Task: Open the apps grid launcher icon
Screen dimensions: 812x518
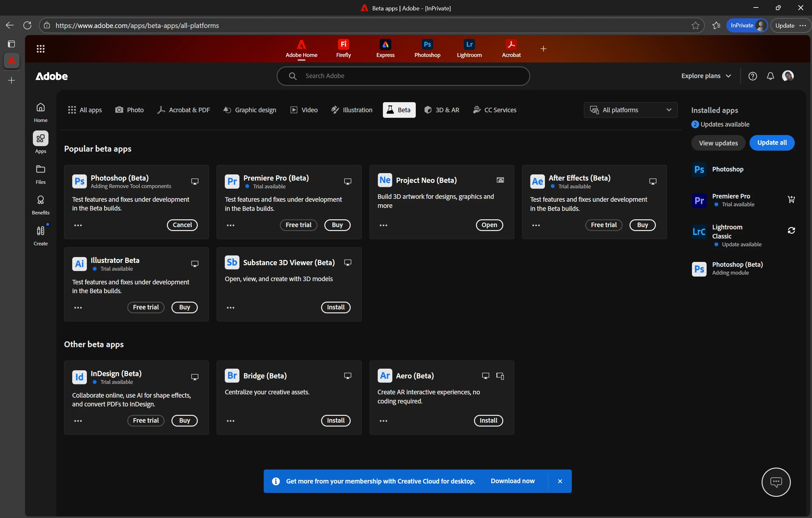Action: 40,49
